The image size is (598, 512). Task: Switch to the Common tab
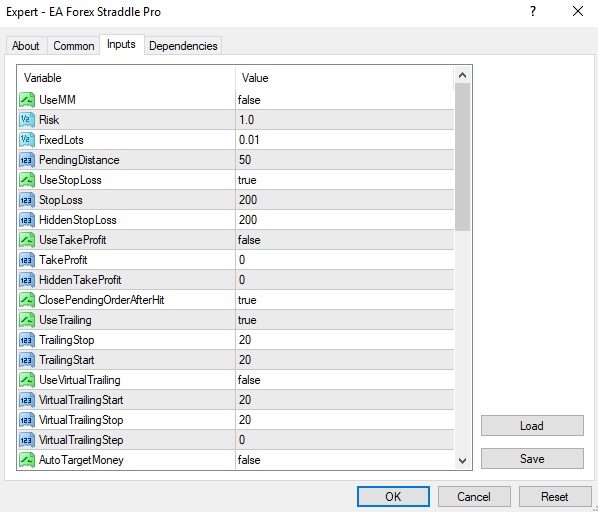(x=74, y=46)
